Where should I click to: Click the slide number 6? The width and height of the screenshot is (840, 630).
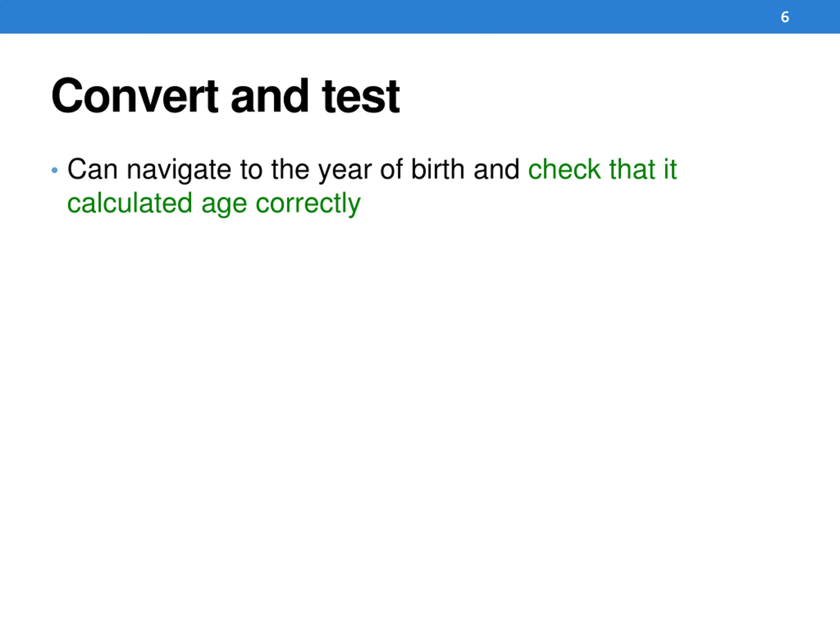pyautogui.click(x=785, y=17)
